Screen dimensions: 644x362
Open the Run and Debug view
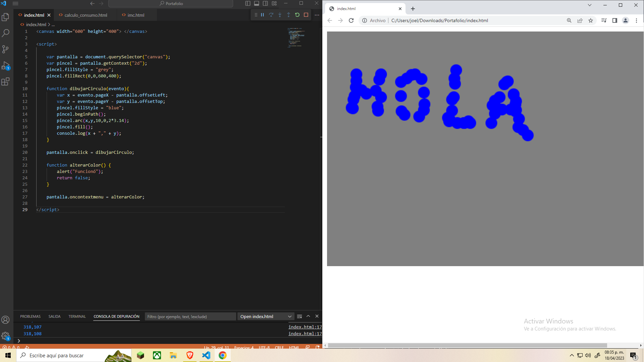coord(5,65)
